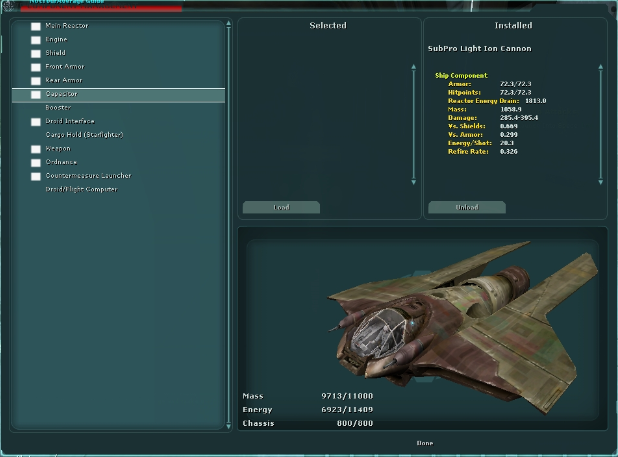This screenshot has width=618, height=457.
Task: Toggle the Shield checkbox
Action: (x=36, y=54)
